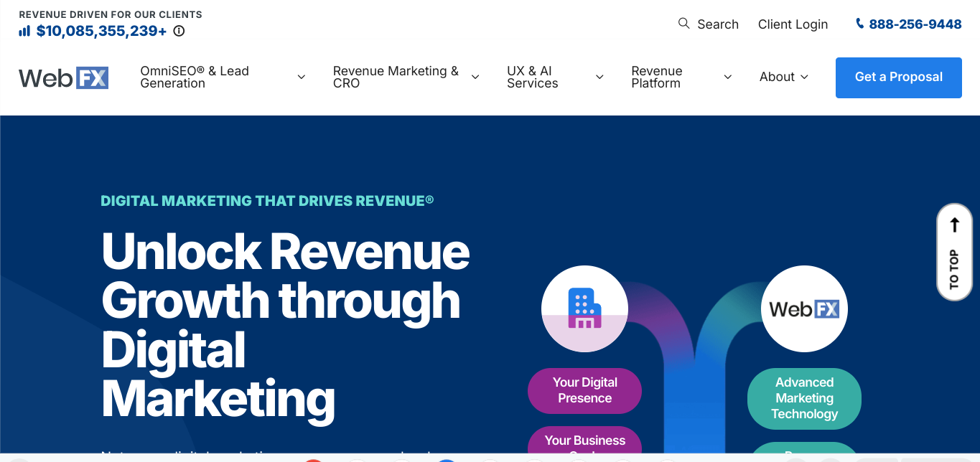Click the info icon beside the revenue figure
This screenshot has width=980, height=462.
[x=179, y=31]
